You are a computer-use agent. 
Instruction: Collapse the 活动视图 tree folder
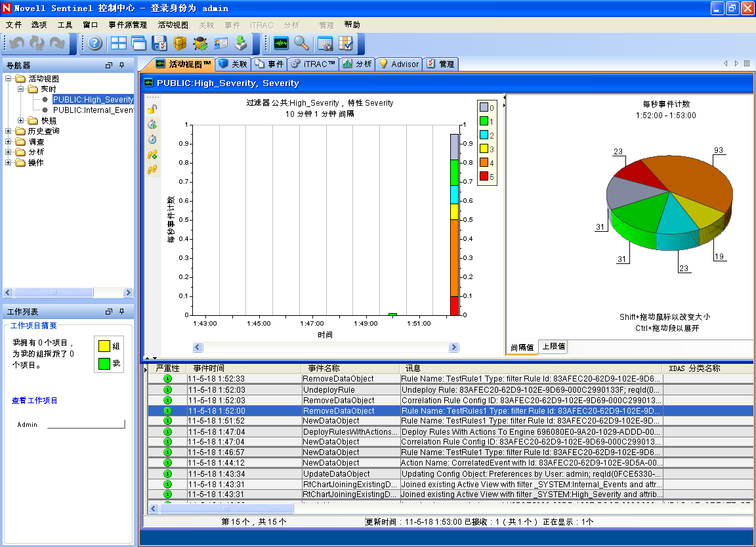8,78
